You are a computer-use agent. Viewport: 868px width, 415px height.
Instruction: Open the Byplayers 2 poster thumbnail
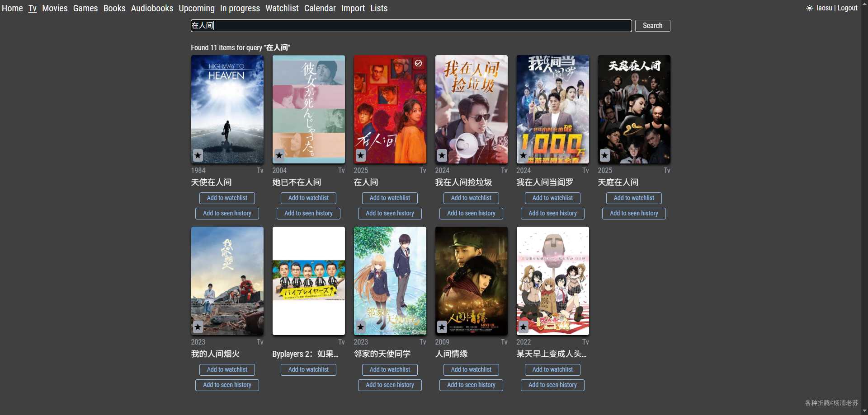(308, 281)
